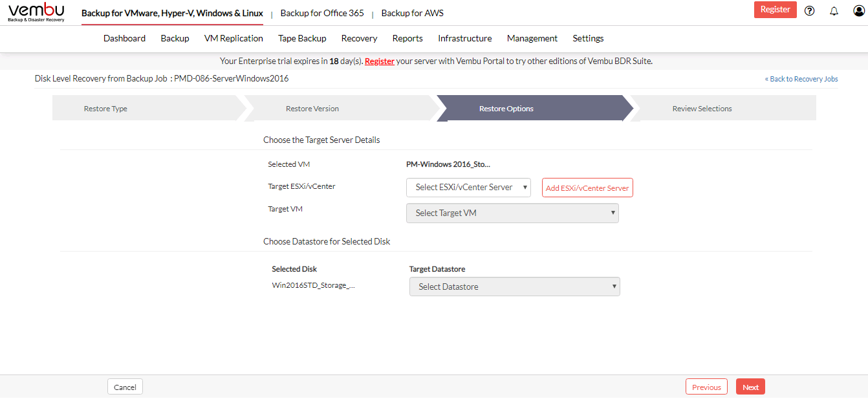Open the Reports menu

point(407,38)
